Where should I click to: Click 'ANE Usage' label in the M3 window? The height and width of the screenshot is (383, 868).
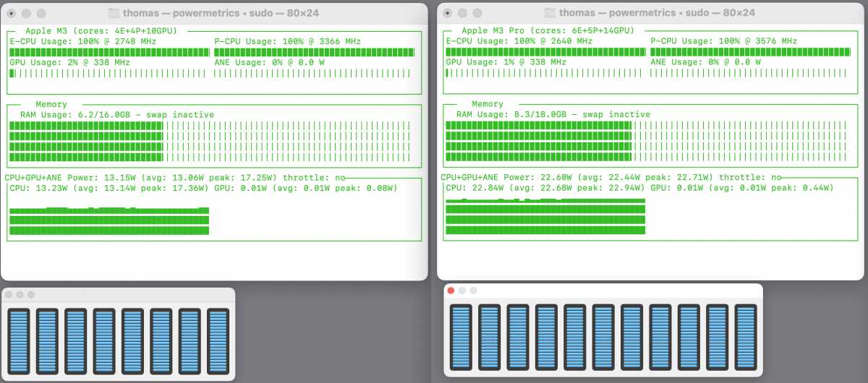click(239, 62)
